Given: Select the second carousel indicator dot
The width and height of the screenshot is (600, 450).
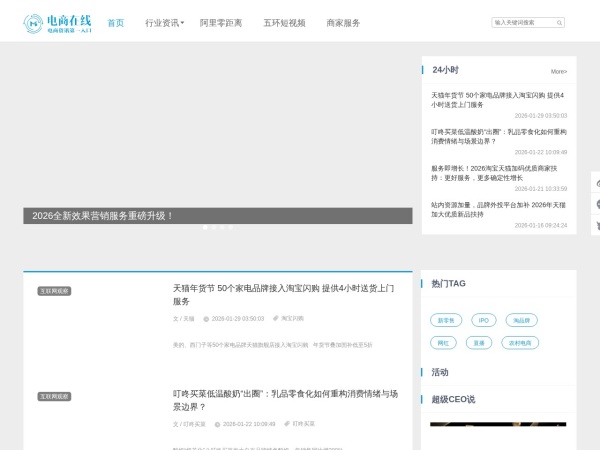Looking at the screenshot, I should 214,227.
